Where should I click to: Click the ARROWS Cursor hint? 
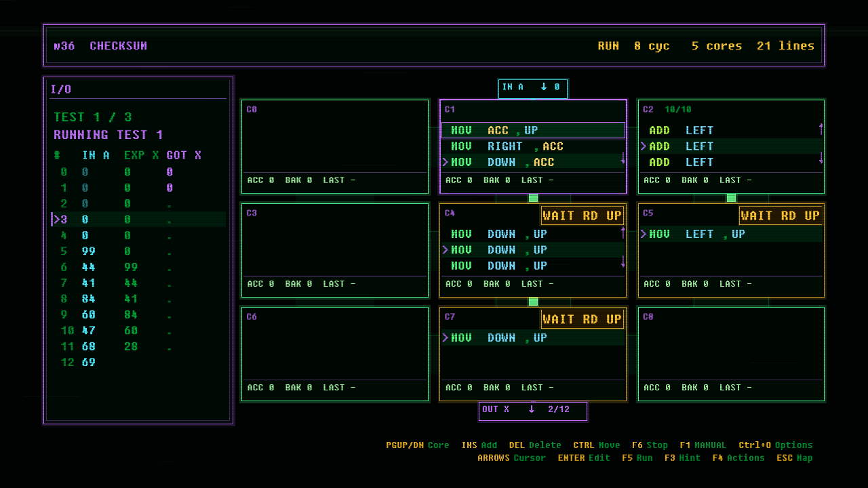511,458
